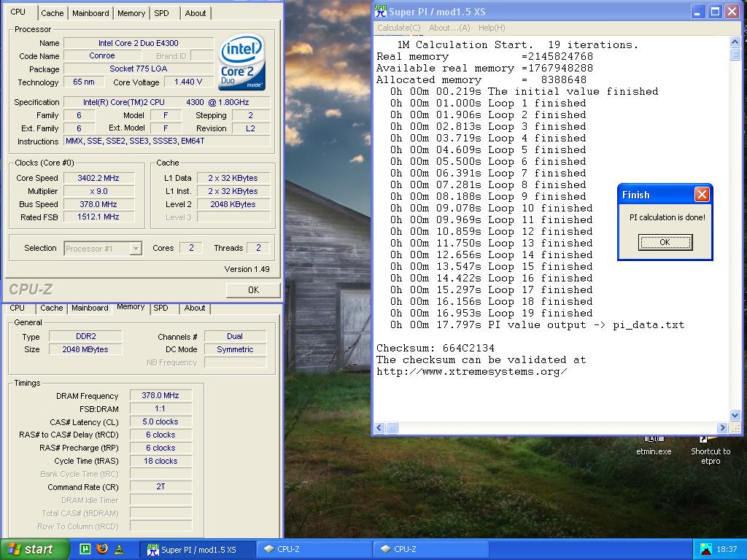Launch Firefox from quick launch
Image resolution: width=747 pixels, height=560 pixels.
102,549
